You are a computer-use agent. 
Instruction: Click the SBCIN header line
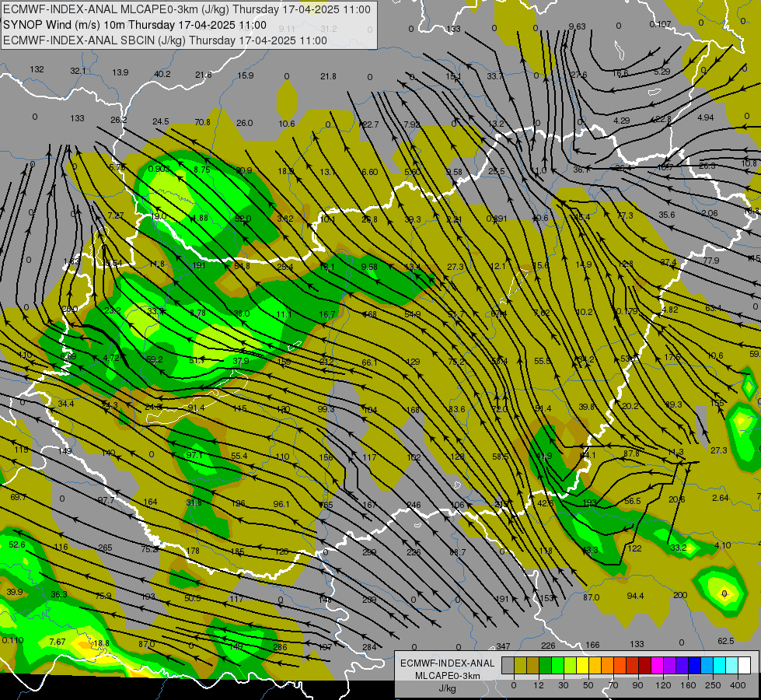(x=165, y=40)
